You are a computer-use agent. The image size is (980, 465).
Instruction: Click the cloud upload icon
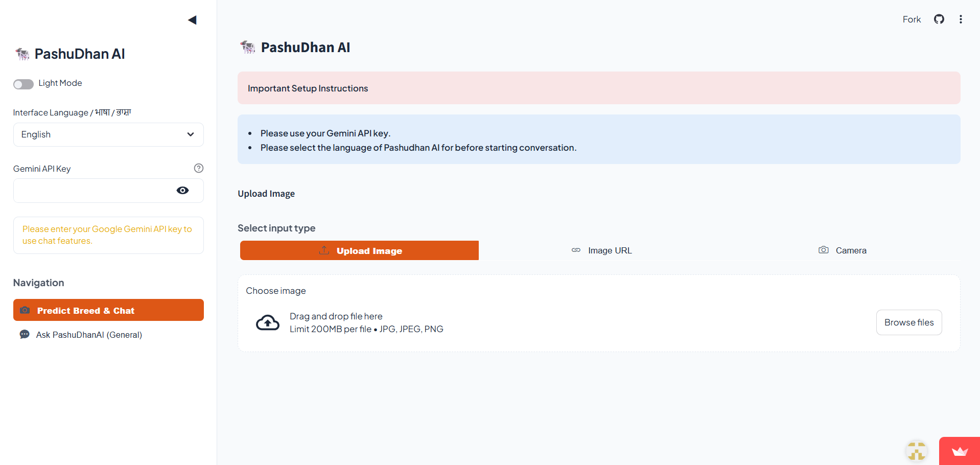pos(268,322)
